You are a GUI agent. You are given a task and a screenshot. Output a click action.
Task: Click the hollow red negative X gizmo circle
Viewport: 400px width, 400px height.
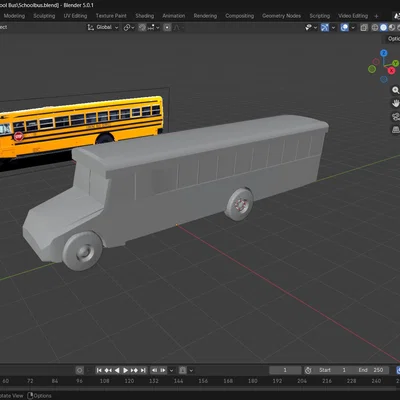pyautogui.click(x=376, y=62)
